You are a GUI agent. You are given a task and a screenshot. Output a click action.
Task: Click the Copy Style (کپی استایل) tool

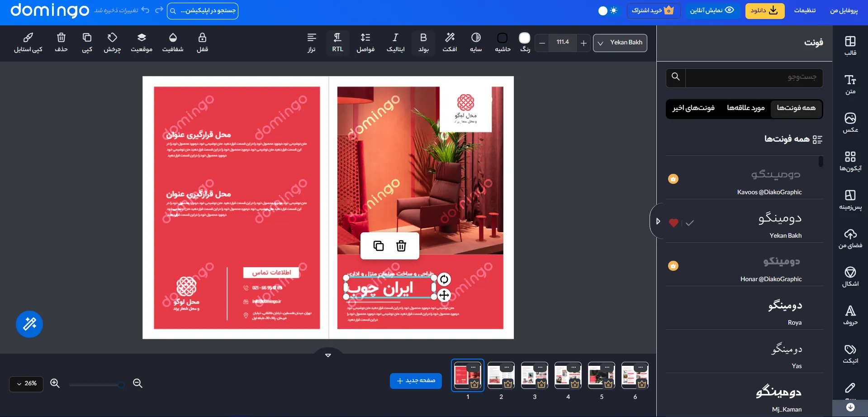[x=28, y=43]
